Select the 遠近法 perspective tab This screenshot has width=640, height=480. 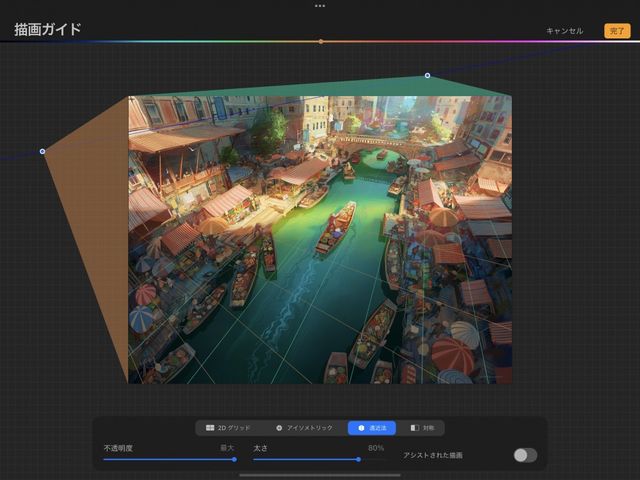[372, 428]
